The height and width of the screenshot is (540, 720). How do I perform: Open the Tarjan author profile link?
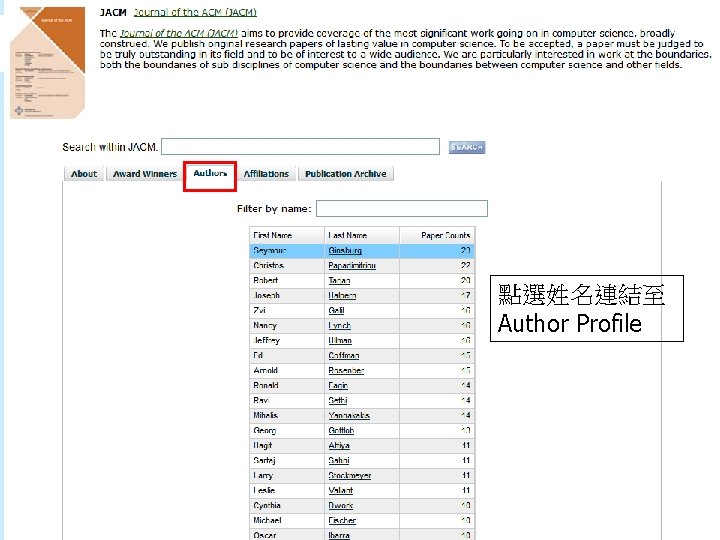(339, 281)
